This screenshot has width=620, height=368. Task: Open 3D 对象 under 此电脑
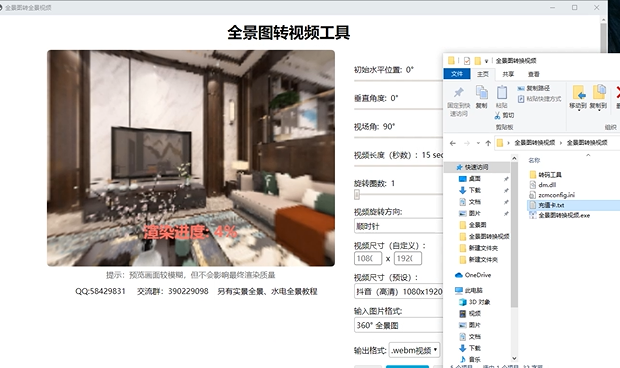(x=479, y=302)
